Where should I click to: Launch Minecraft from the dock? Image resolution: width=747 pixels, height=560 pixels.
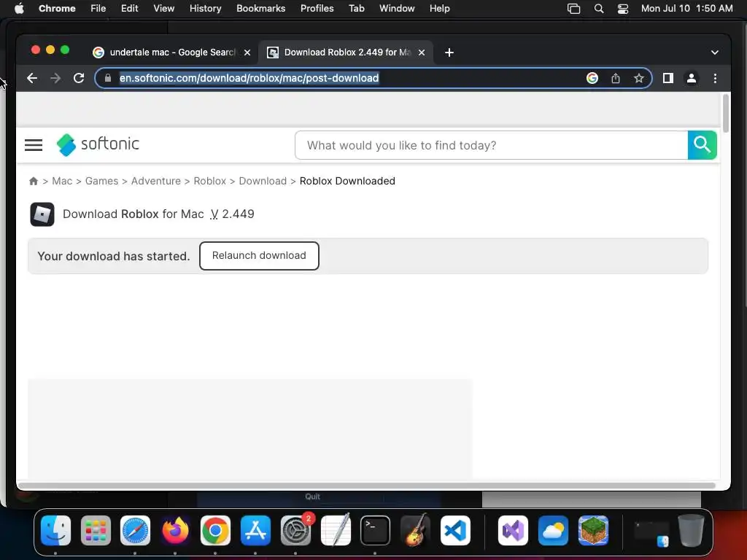(593, 530)
